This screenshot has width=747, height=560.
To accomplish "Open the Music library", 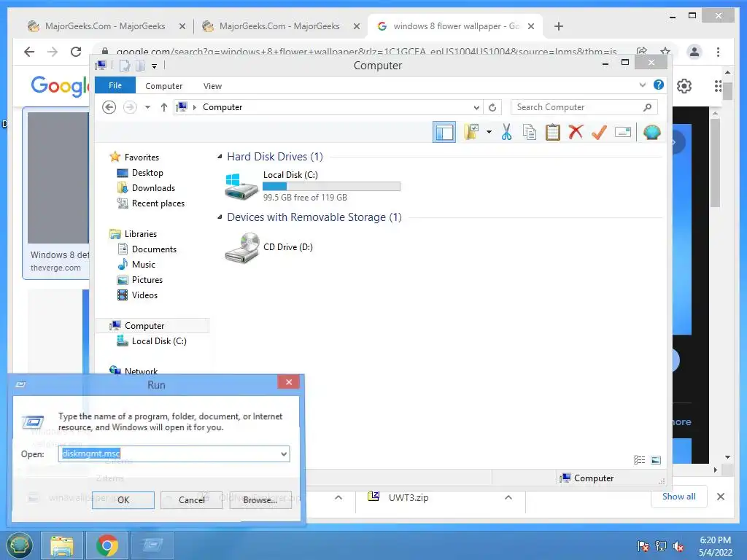I will pos(144,264).
